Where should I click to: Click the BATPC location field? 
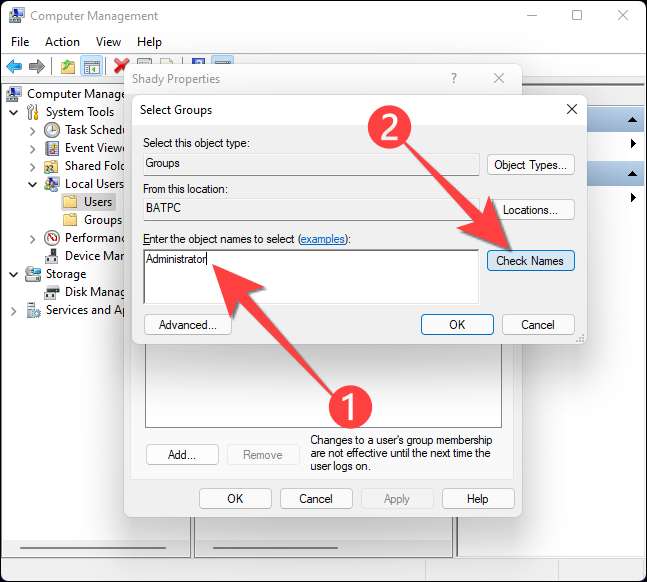point(311,209)
